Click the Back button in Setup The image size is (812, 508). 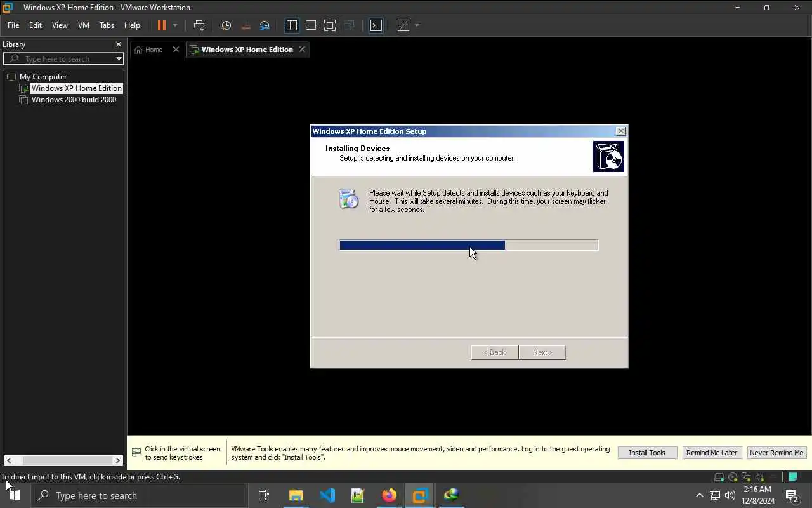point(495,352)
